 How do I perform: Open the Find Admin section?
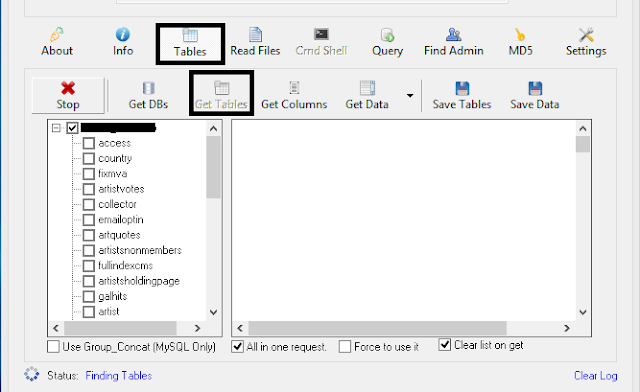click(453, 42)
